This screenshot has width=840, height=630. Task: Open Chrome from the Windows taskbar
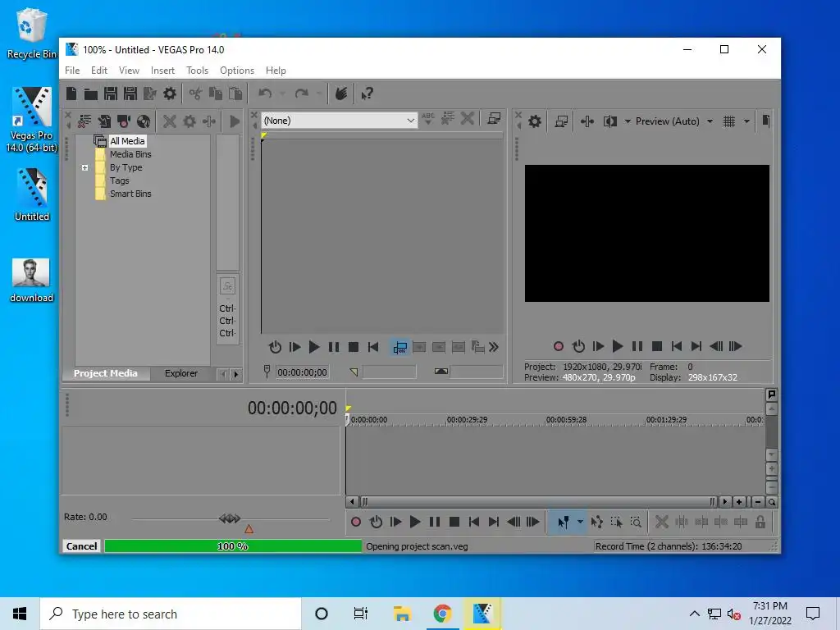(x=442, y=614)
